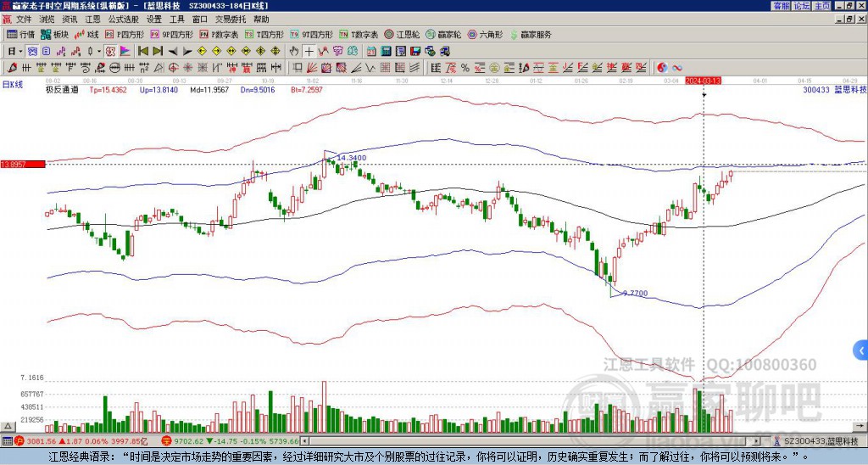Expand the candlestick style dropdown arrow
868x465 pixels.
coord(99,52)
